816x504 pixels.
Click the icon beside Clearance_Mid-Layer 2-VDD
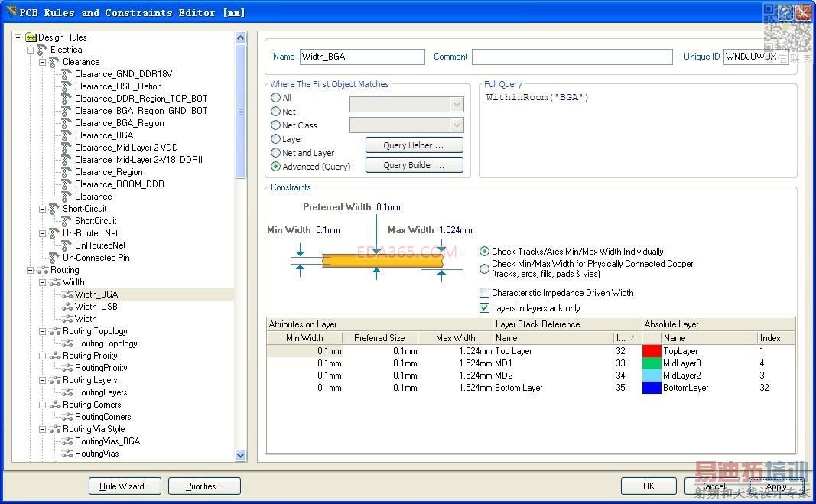[x=67, y=148]
